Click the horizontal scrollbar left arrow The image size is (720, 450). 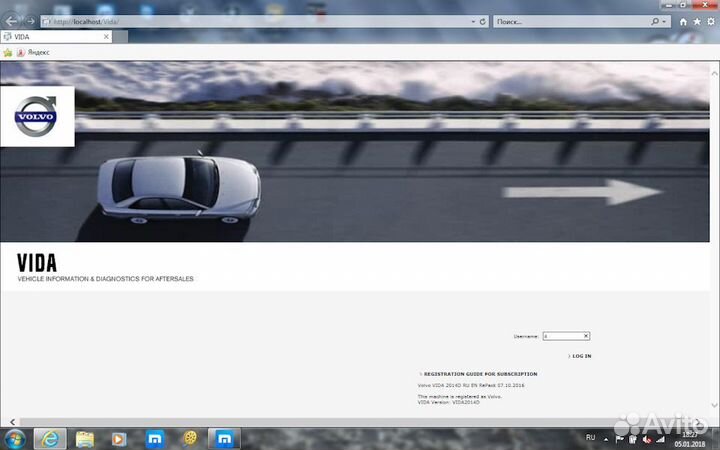click(12, 422)
